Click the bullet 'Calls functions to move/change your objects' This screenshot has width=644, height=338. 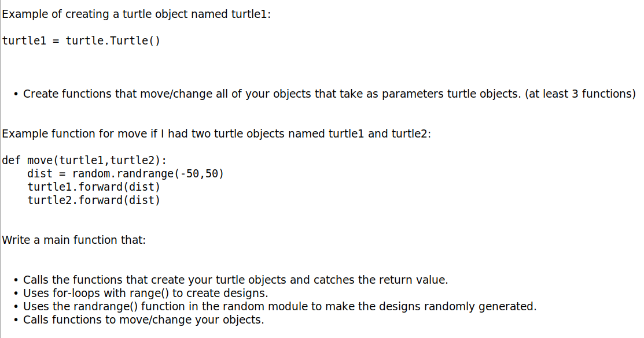(x=143, y=320)
